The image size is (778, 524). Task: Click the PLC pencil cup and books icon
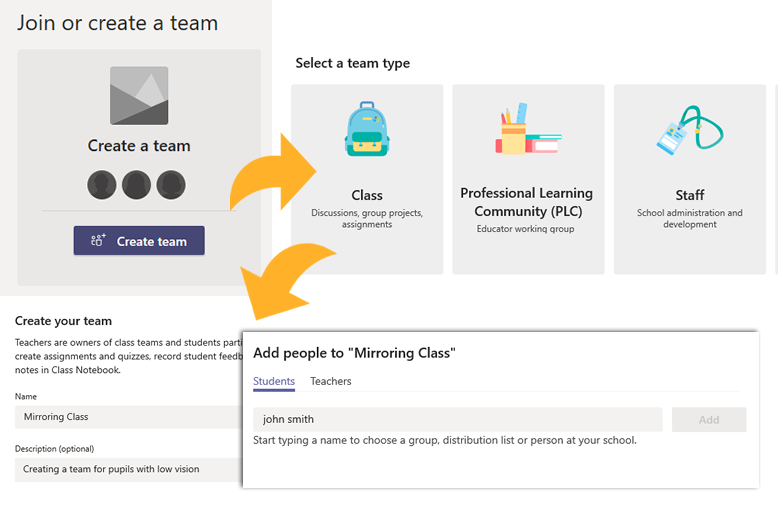[x=528, y=129]
